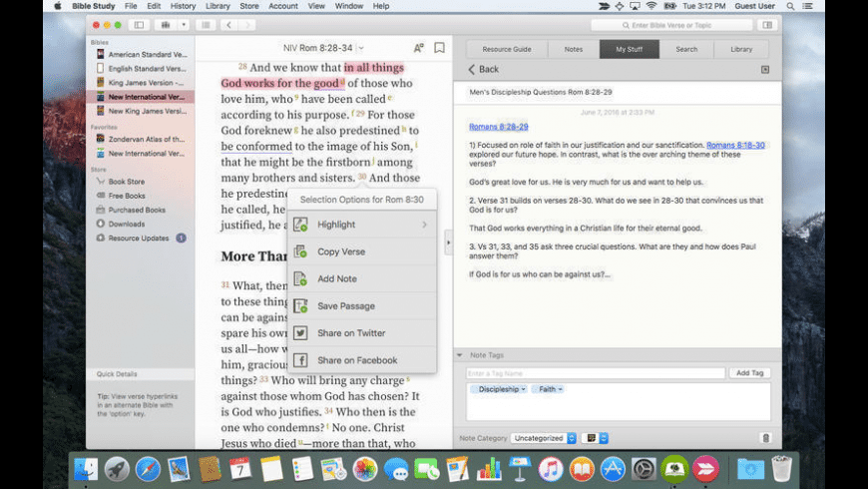Open the Romans 8:18-30 link in note
The image size is (868, 489).
(x=735, y=145)
